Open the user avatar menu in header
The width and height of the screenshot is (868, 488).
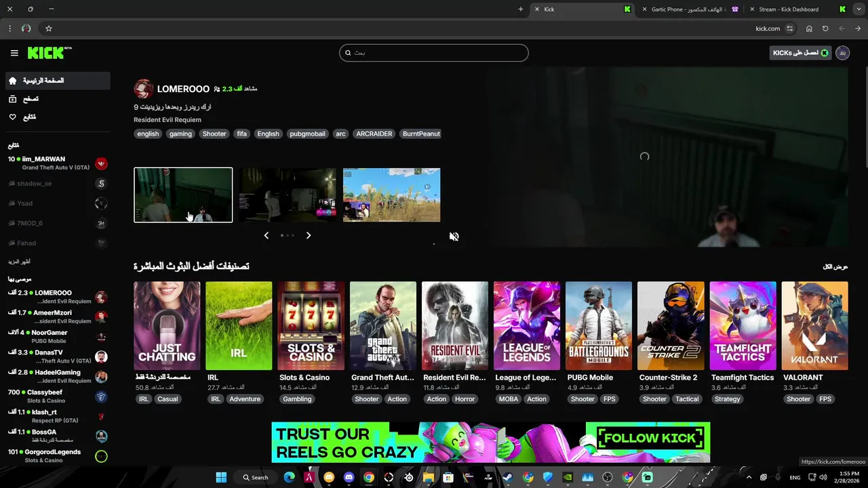(842, 53)
